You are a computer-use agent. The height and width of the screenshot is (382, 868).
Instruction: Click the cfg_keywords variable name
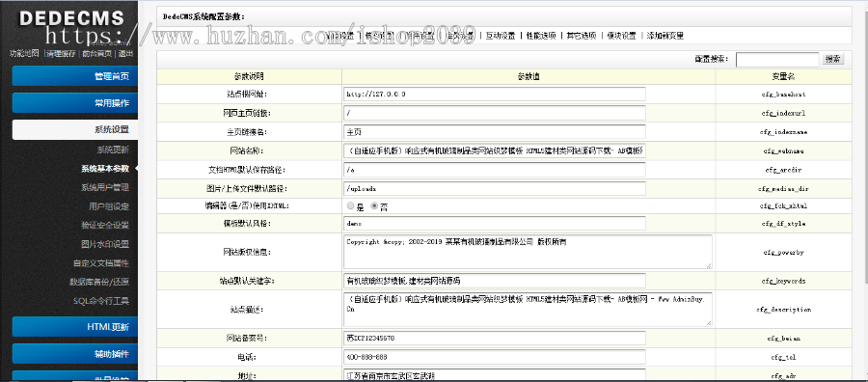[x=783, y=282]
